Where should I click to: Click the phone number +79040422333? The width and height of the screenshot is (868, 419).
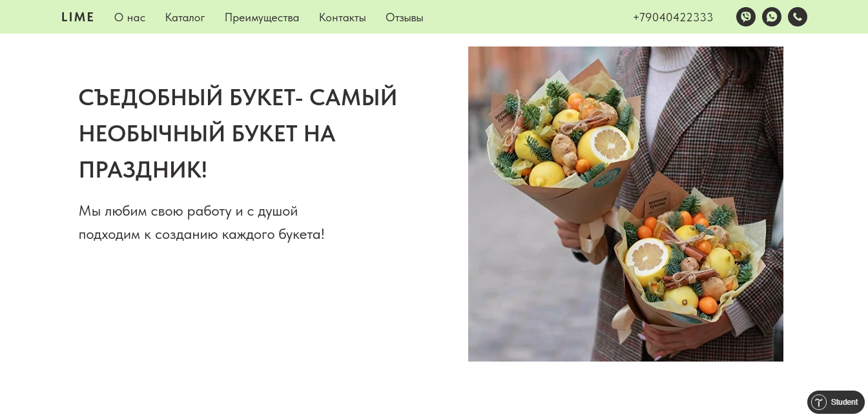point(673,17)
